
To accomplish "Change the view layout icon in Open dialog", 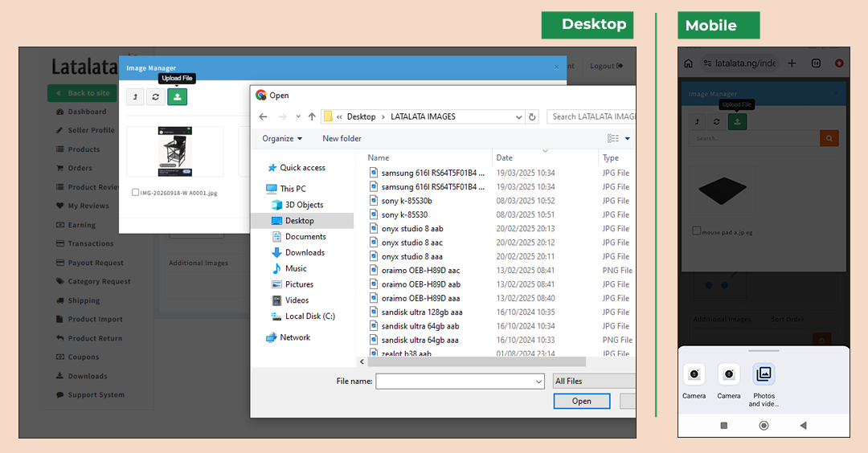I will (612, 138).
